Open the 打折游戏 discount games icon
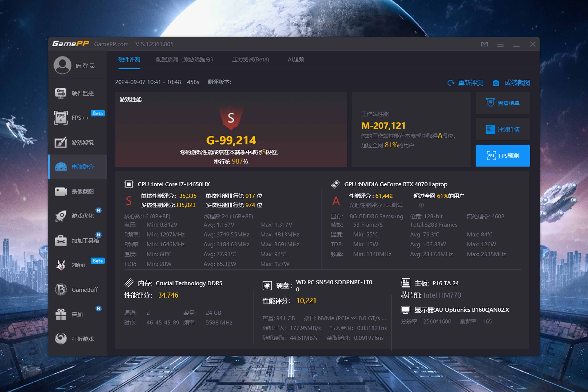Image resolution: width=588 pixels, height=392 pixels. tap(61, 339)
